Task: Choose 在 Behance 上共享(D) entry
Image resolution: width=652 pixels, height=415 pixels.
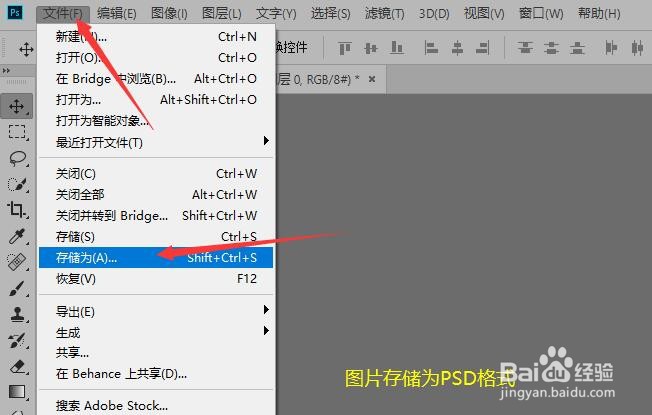Action: (x=156, y=373)
